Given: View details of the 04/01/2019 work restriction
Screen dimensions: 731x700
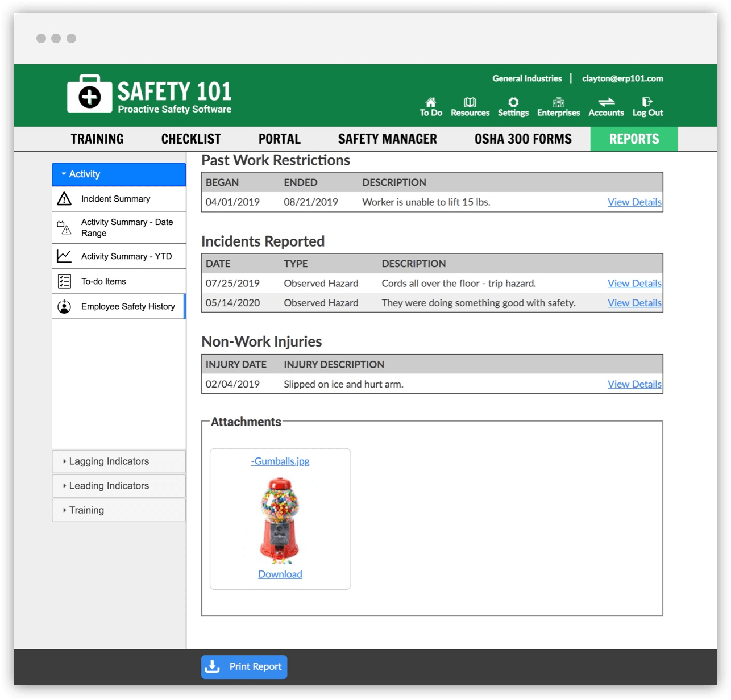Looking at the screenshot, I should [634, 202].
